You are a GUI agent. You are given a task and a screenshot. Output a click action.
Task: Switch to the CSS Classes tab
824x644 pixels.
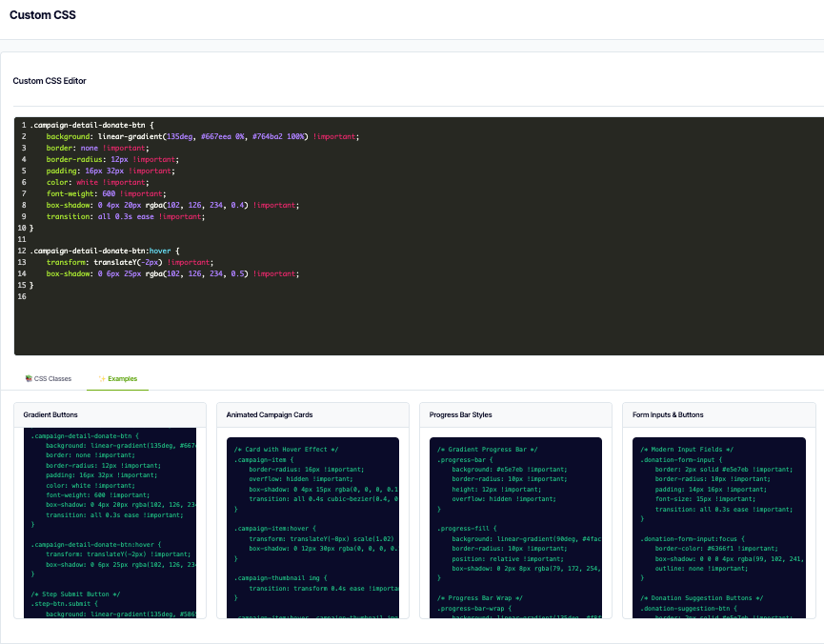(50, 378)
